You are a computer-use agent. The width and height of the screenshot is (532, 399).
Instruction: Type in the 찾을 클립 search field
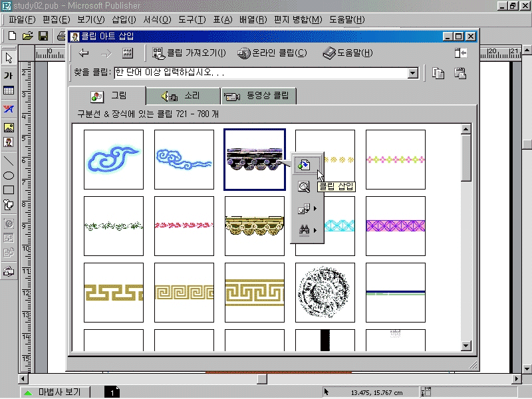[259, 73]
